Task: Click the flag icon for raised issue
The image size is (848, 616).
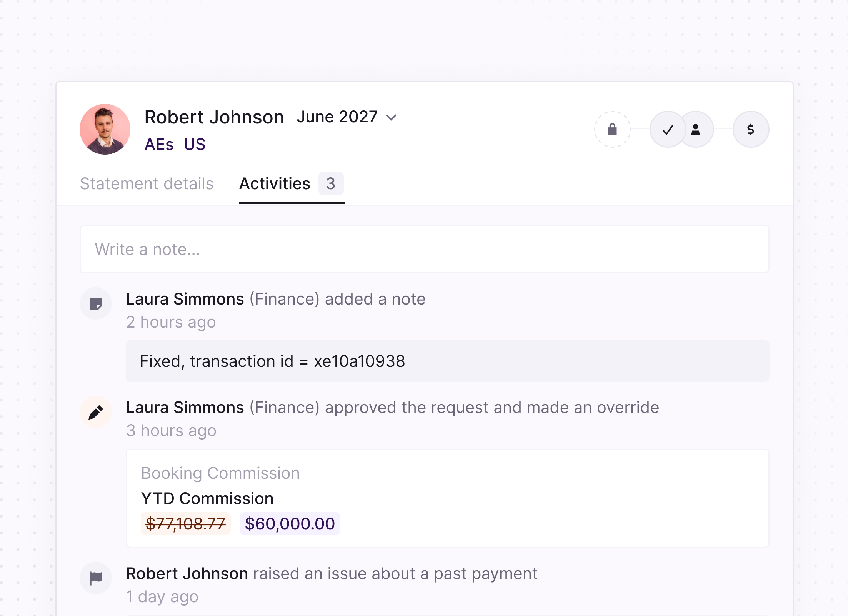Action: click(96, 578)
